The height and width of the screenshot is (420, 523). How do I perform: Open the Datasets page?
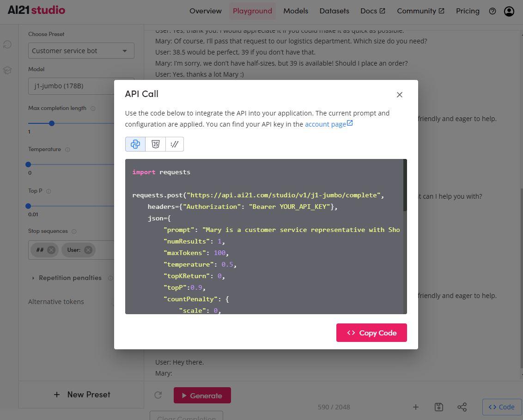click(334, 11)
